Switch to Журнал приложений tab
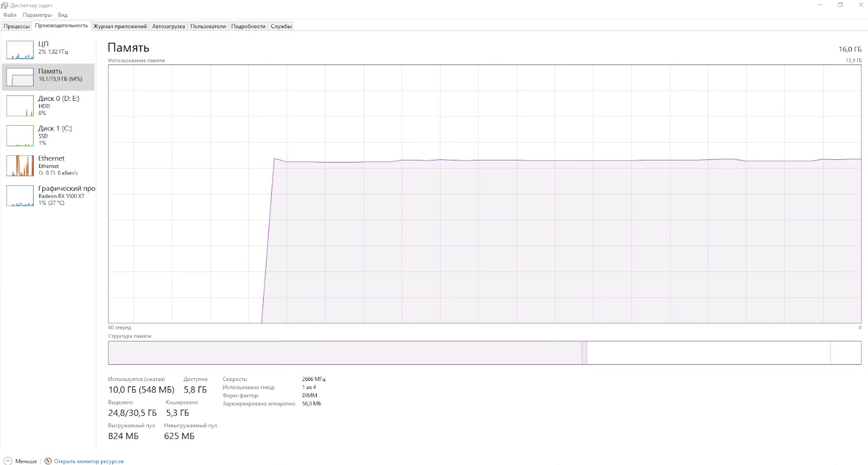 tap(120, 26)
